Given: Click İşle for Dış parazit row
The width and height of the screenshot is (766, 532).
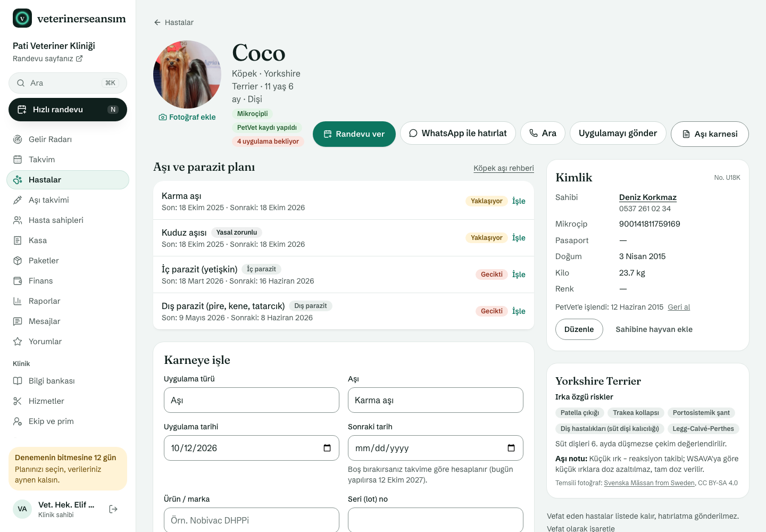Looking at the screenshot, I should pos(519,311).
